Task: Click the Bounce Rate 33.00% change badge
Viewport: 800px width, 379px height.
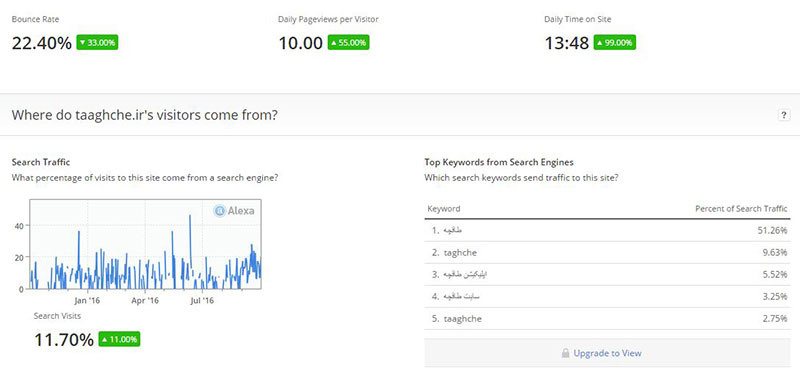Action: (x=97, y=42)
